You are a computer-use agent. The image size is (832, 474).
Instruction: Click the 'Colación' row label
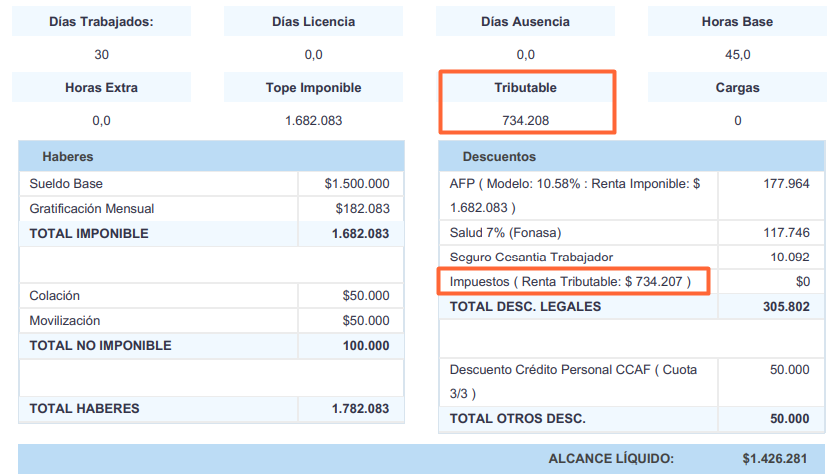click(x=54, y=296)
